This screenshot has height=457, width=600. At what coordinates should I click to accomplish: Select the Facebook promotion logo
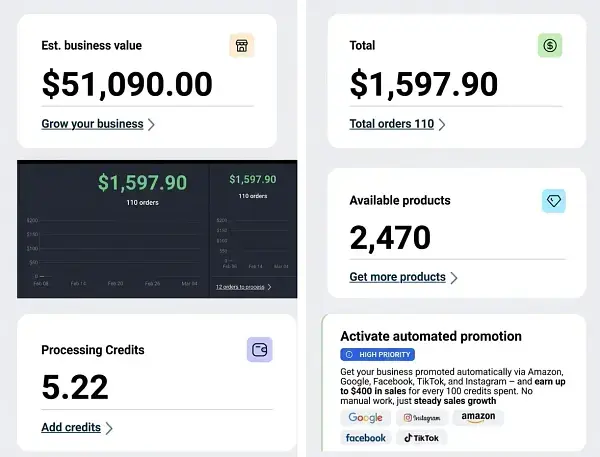click(365, 438)
